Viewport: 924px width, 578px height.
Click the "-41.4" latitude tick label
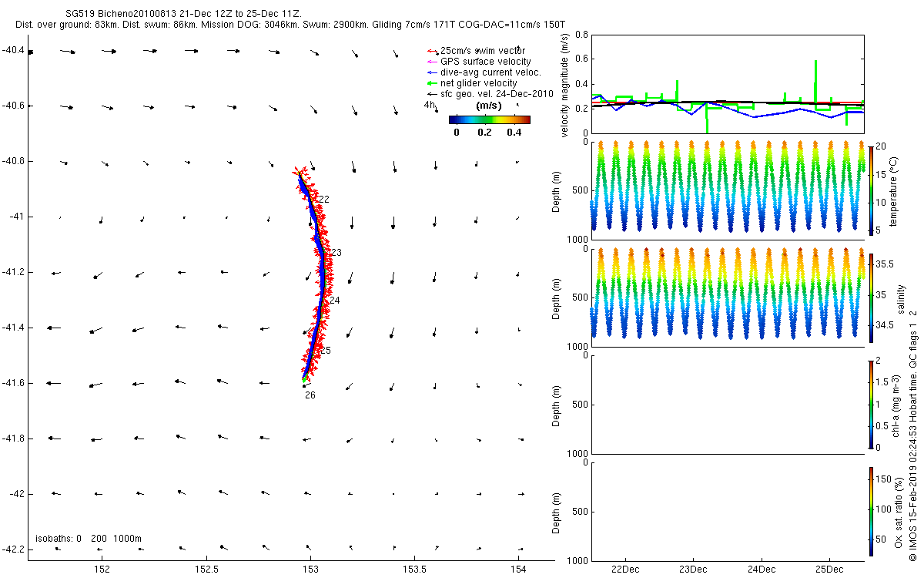click(12, 328)
